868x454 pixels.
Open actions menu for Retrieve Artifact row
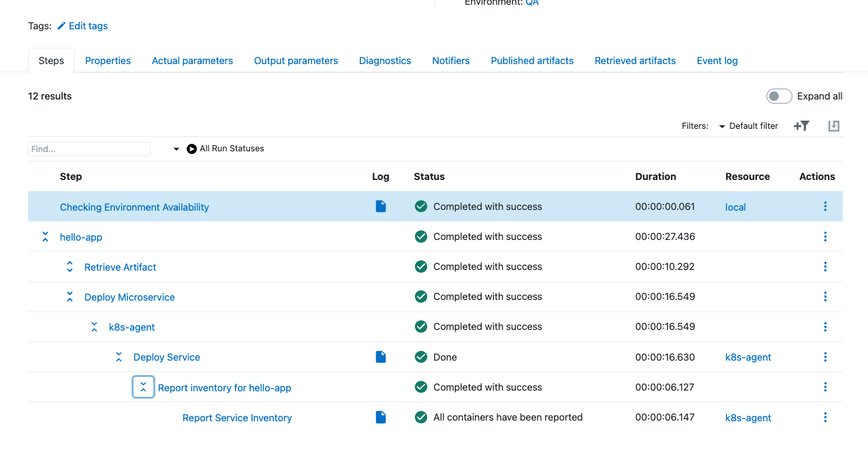pyautogui.click(x=825, y=267)
